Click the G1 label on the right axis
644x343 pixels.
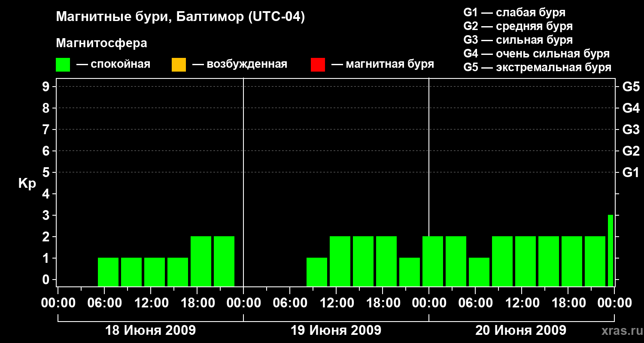point(631,173)
